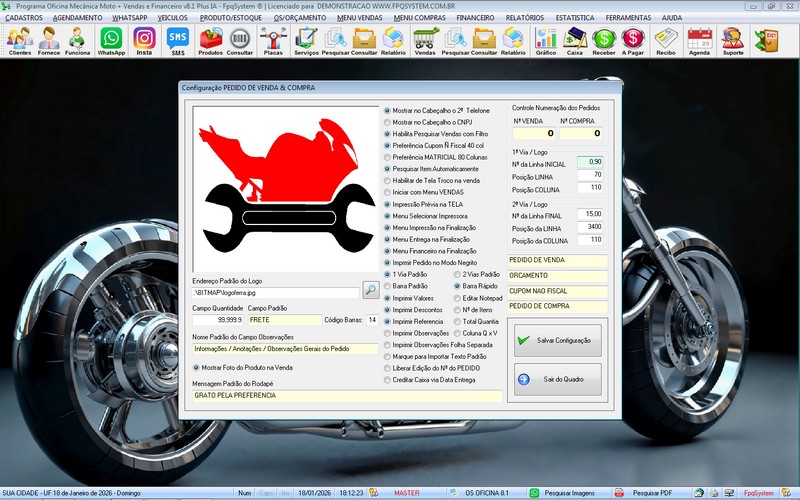Open the SMS tool
The image size is (800, 500).
(x=178, y=39)
